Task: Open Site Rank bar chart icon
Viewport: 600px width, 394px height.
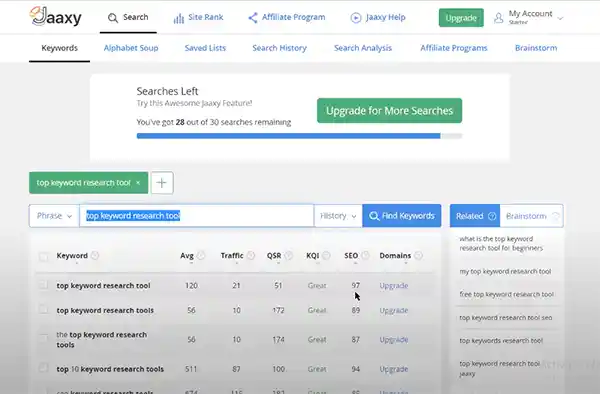Action: [x=178, y=18]
